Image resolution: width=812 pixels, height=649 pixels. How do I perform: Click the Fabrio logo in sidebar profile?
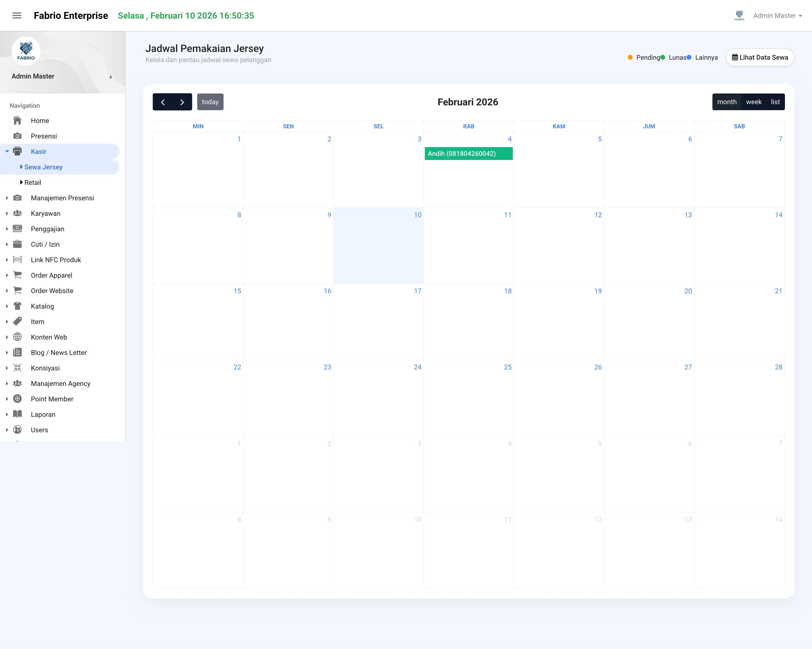click(x=26, y=51)
